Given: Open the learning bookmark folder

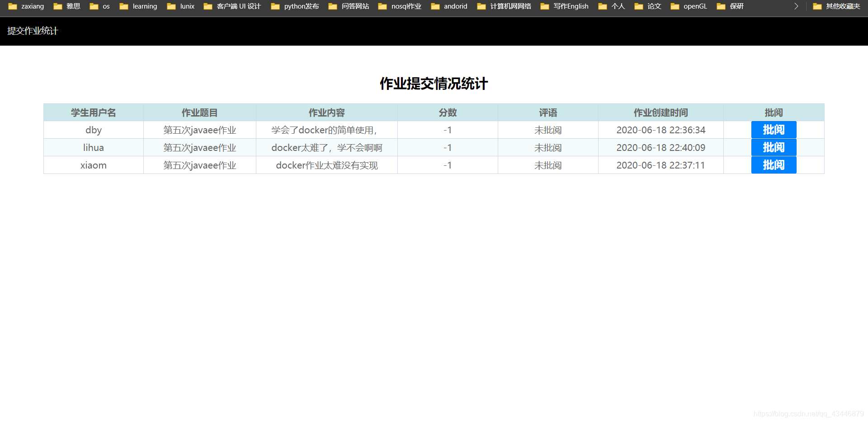Looking at the screenshot, I should [138, 6].
